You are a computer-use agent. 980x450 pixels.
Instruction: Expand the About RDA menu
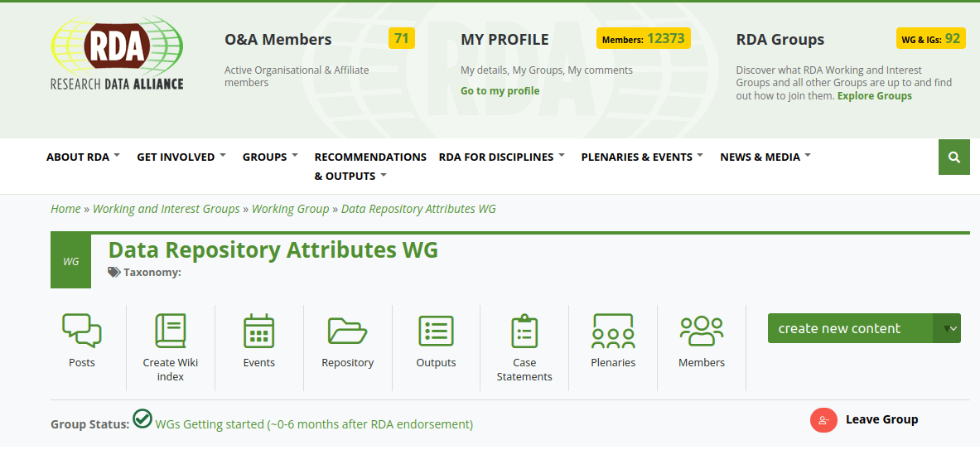[x=83, y=157]
